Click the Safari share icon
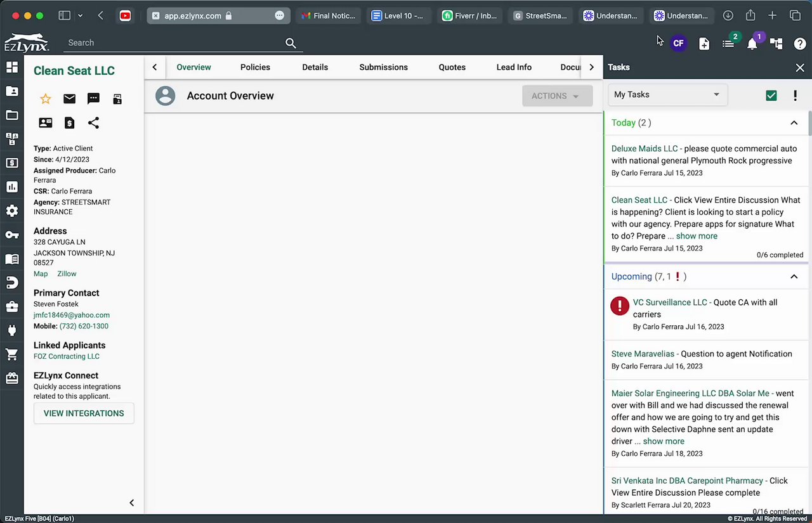812x523 pixels. 750,16
